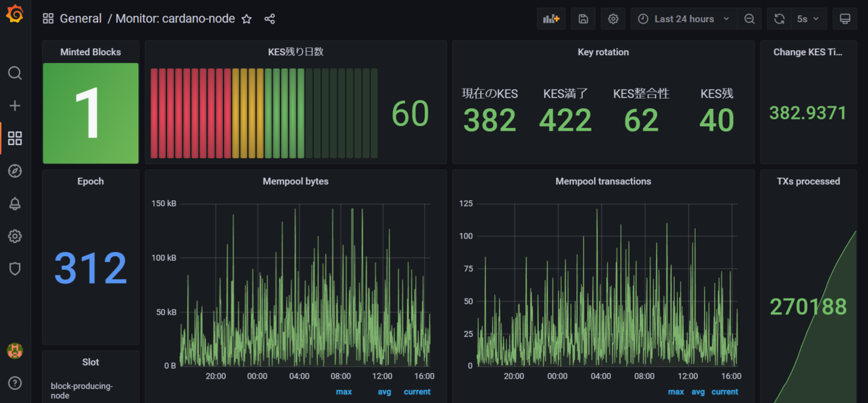Click the Add panel button
The image size is (868, 403).
551,19
